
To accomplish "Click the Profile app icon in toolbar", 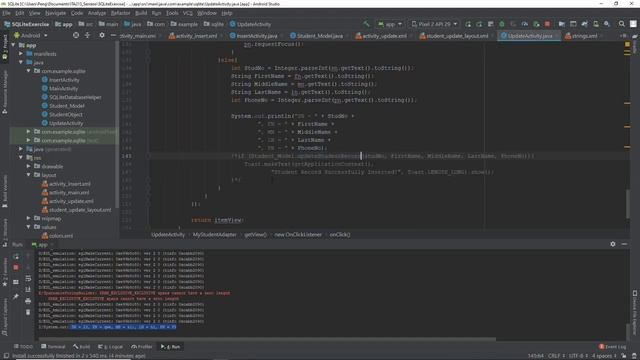I will pos(524,24).
